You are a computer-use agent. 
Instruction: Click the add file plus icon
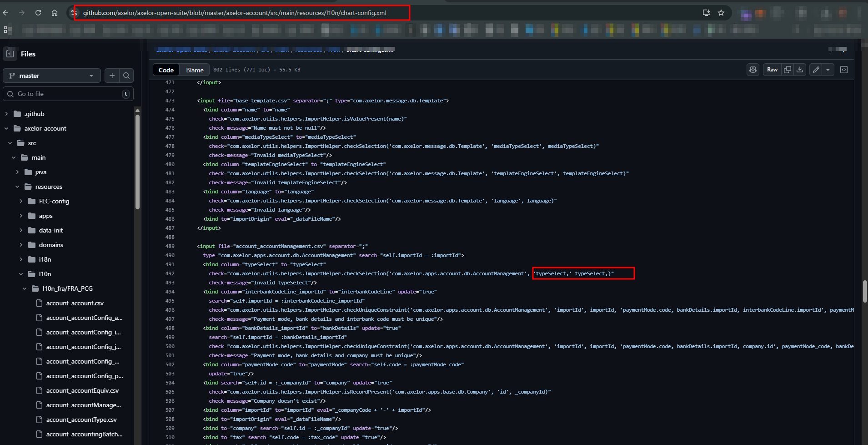(112, 76)
